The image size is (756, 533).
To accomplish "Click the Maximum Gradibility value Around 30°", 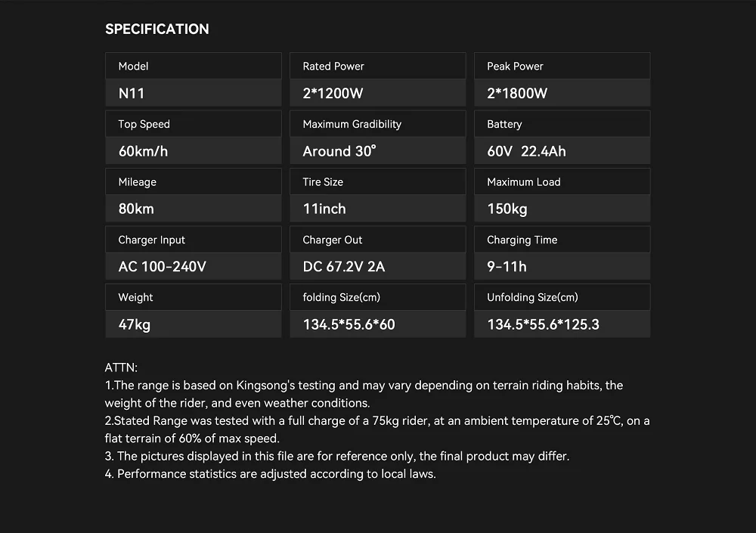I will 339,151.
